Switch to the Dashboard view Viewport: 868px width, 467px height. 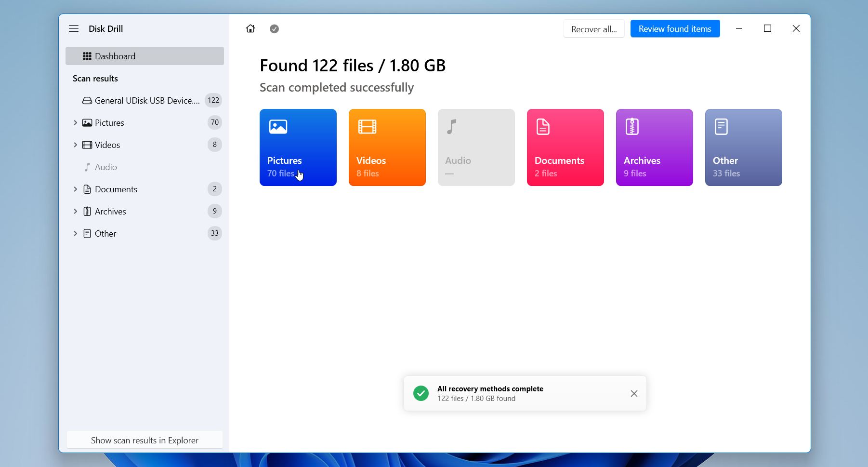(x=115, y=56)
